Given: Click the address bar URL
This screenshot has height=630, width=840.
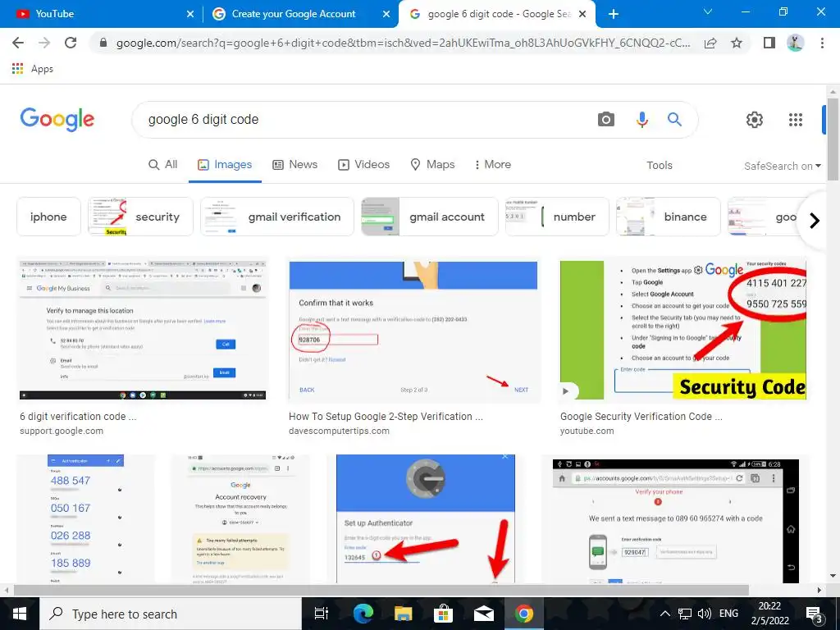Looking at the screenshot, I should (403, 43).
